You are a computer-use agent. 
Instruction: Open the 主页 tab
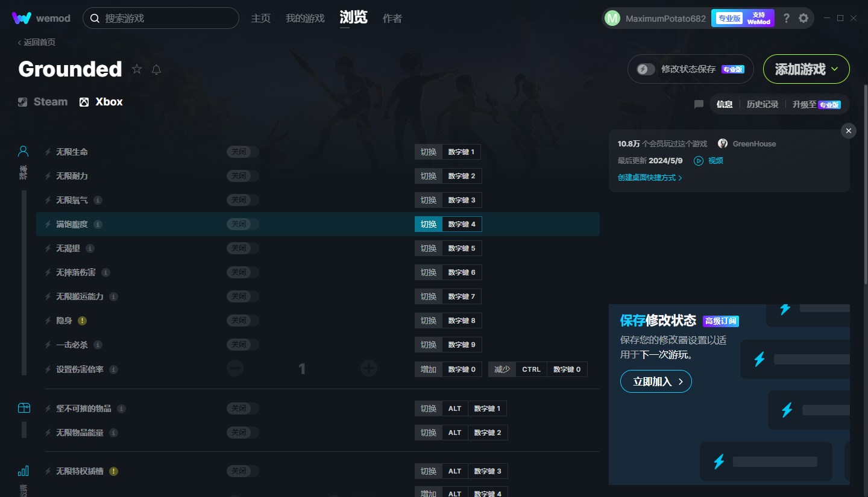pos(261,19)
